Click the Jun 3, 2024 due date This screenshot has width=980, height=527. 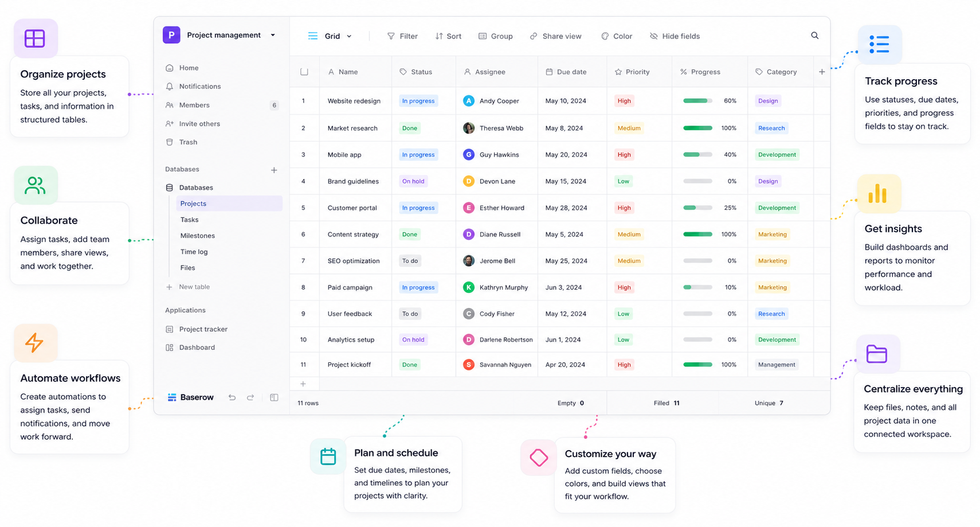pyautogui.click(x=565, y=287)
